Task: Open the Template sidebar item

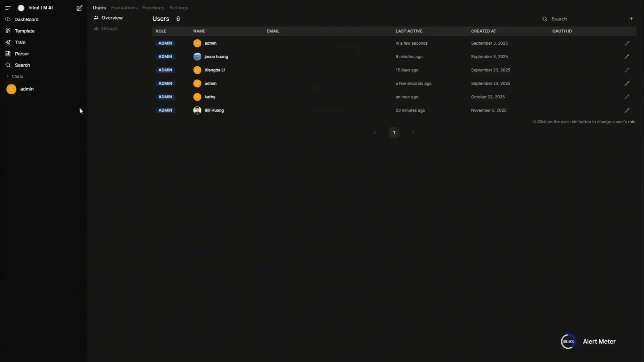Action: [20, 31]
